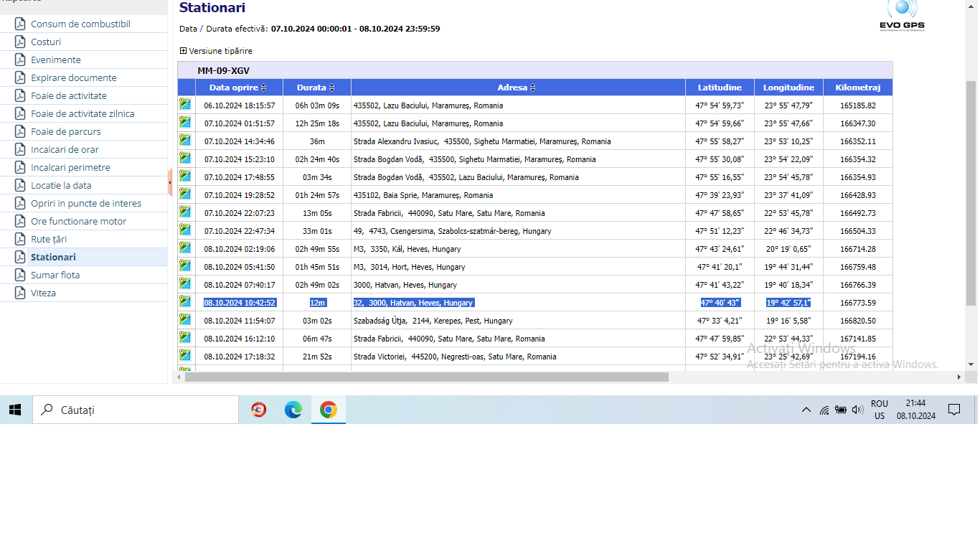Open map icon for 07.10.2024 17:48:55 row
The image size is (980, 551).
[x=185, y=176]
